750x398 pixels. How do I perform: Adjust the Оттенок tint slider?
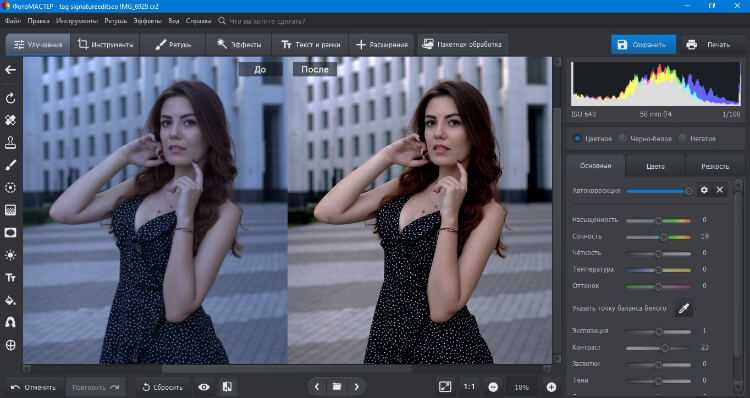659,286
